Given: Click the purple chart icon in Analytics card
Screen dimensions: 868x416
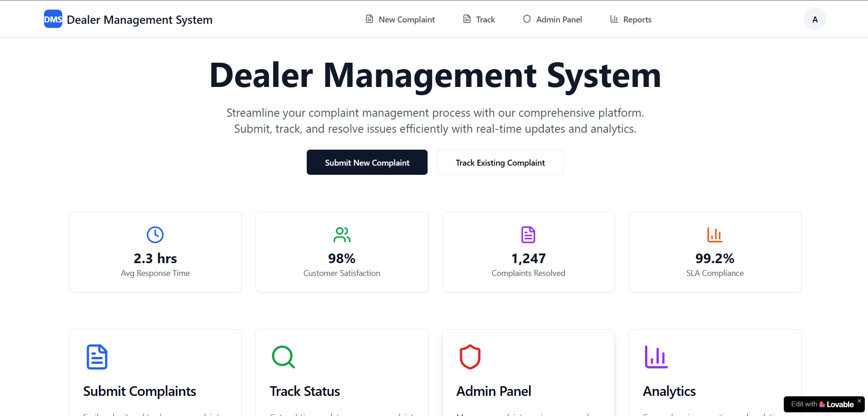Looking at the screenshot, I should (656, 357).
